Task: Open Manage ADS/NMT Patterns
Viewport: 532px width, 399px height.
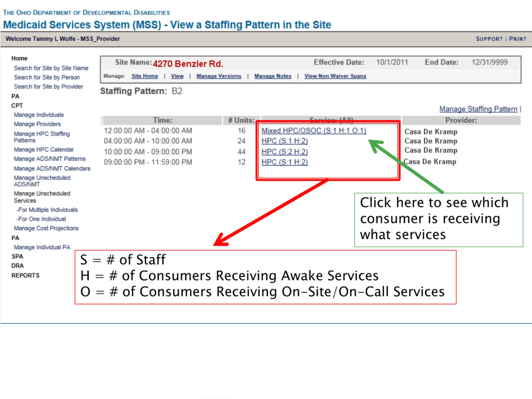Action: (x=49, y=159)
